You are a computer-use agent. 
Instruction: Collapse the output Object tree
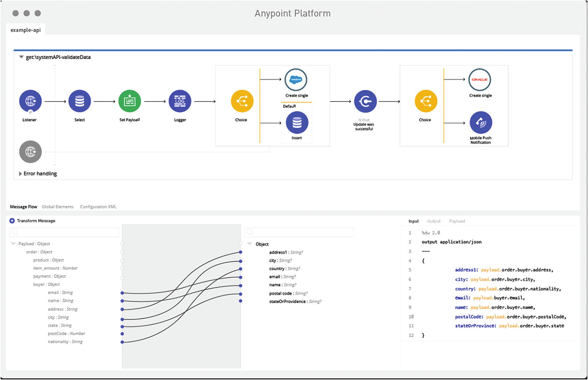tap(250, 244)
